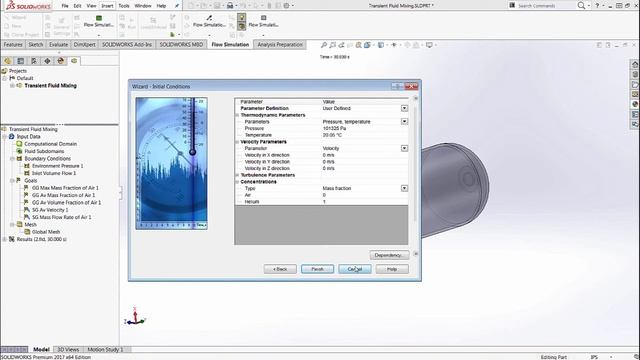Open the thermodynamic Parameters dropdown
Screen dimensions: 640x360
(x=404, y=122)
